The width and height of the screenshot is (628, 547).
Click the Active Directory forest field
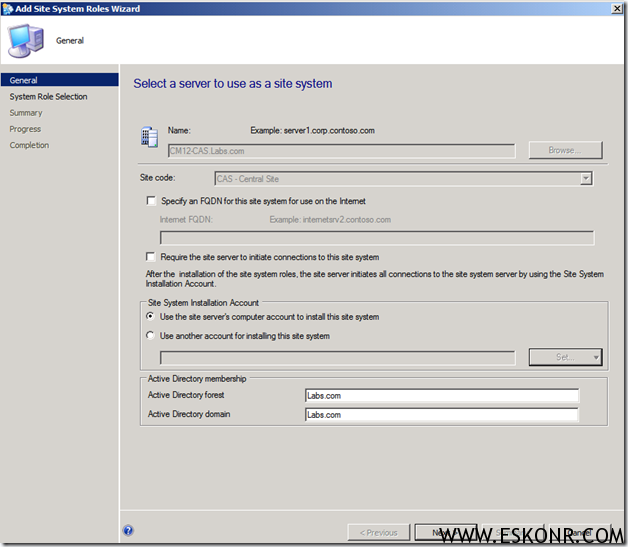click(x=442, y=396)
